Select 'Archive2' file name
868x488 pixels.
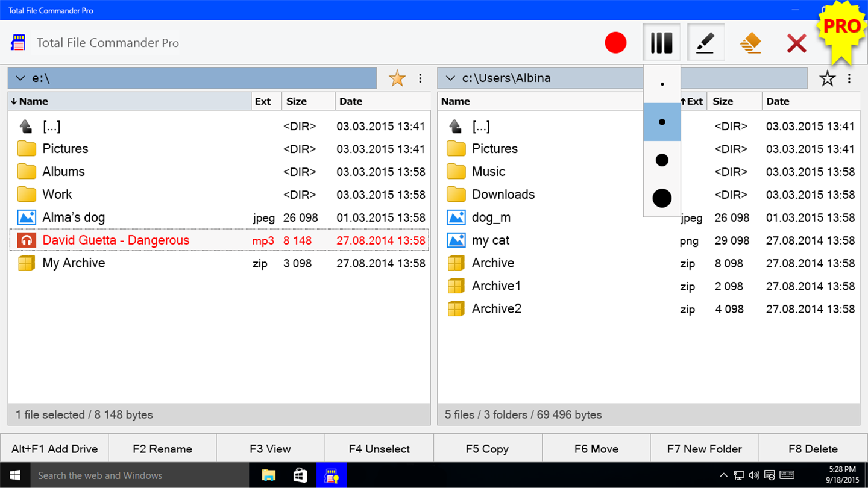tap(497, 309)
